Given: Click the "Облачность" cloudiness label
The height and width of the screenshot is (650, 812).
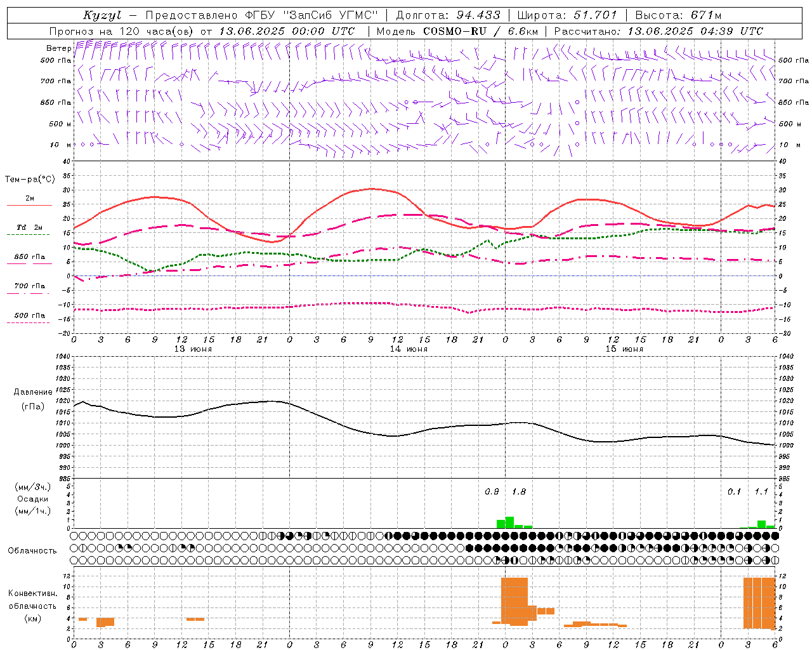Looking at the screenshot, I should [x=32, y=551].
